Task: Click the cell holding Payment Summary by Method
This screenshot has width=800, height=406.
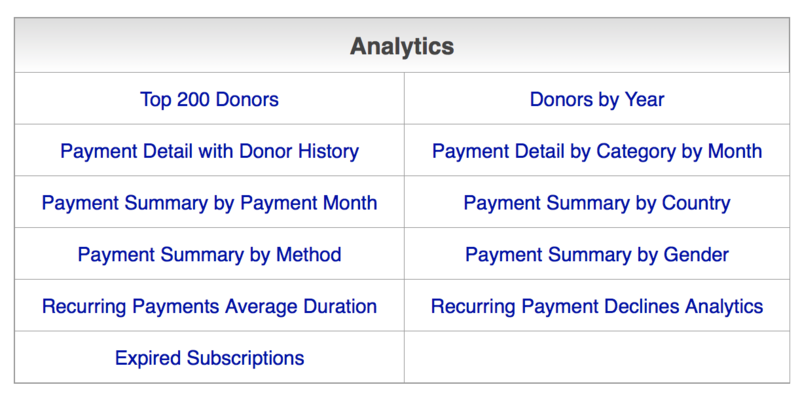Action: click(50, 255)
